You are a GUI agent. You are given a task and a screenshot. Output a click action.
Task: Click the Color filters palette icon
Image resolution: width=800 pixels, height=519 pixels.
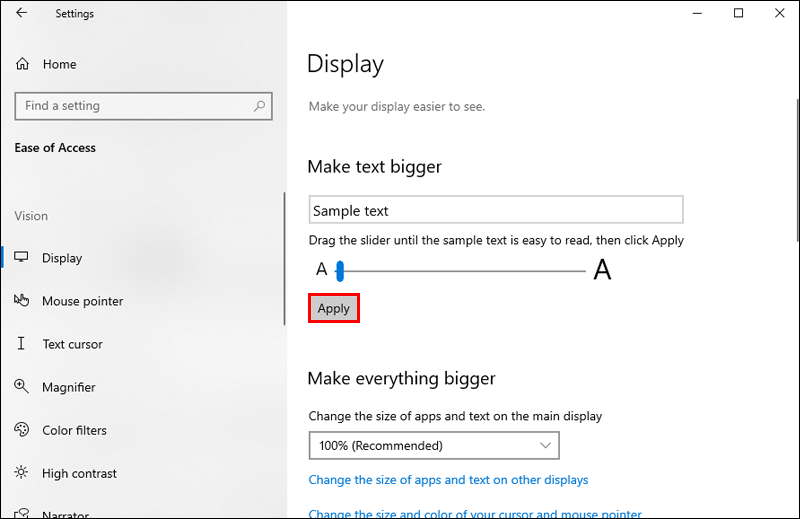coord(21,430)
